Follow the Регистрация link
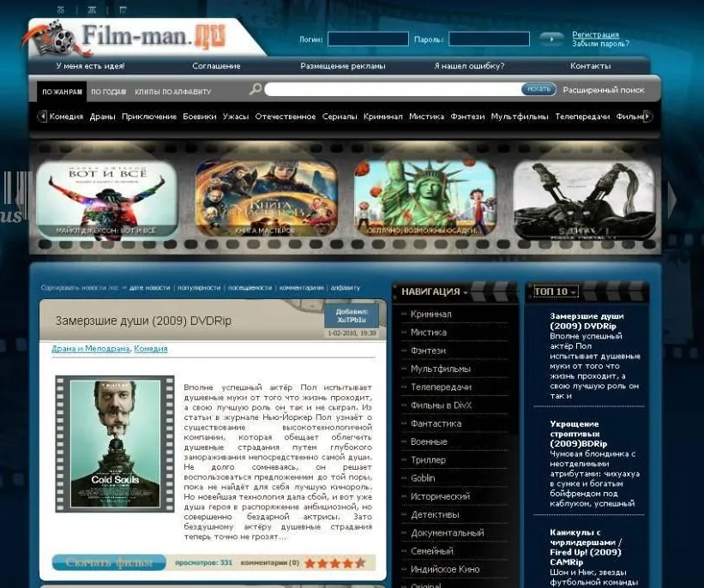Image resolution: width=704 pixels, height=588 pixels. (x=595, y=34)
